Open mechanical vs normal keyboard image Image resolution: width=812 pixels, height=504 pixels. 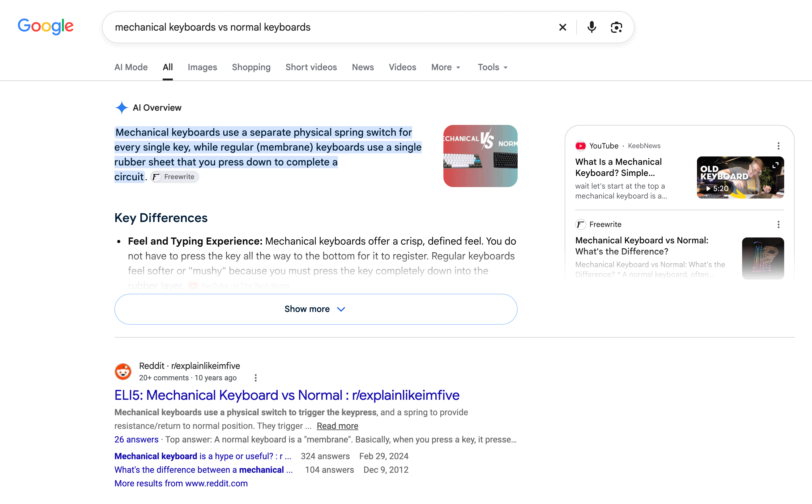(480, 156)
